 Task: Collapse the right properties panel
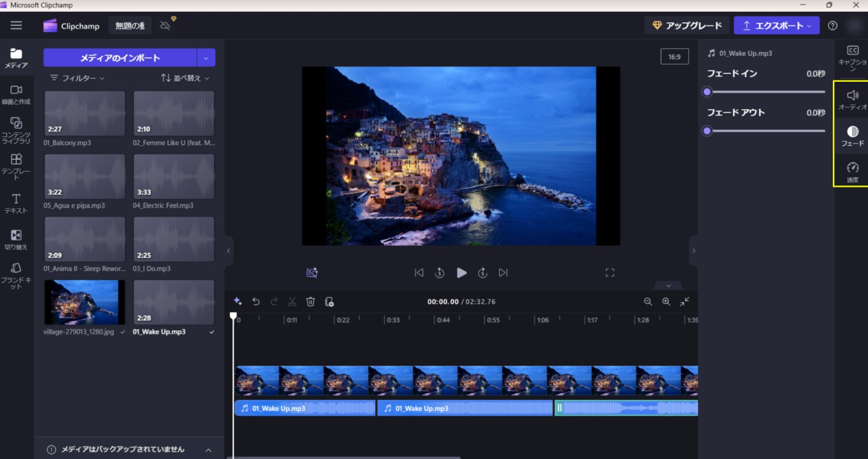(x=694, y=250)
